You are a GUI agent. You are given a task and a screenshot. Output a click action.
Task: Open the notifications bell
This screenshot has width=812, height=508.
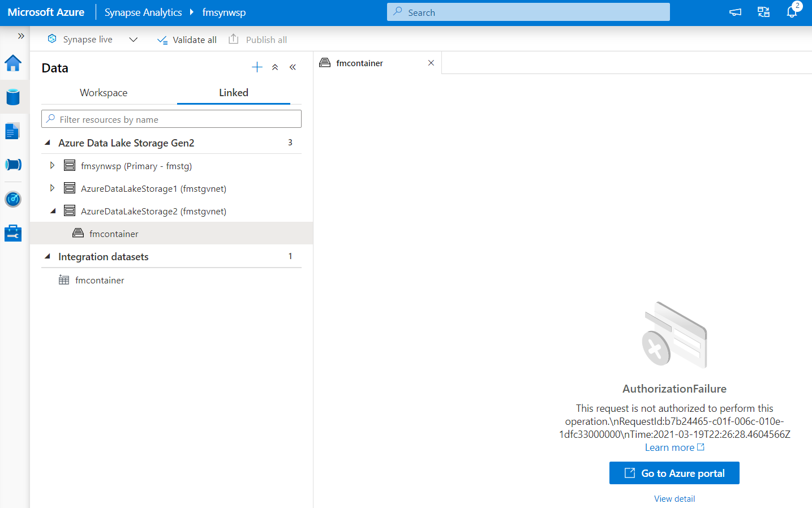click(x=792, y=12)
